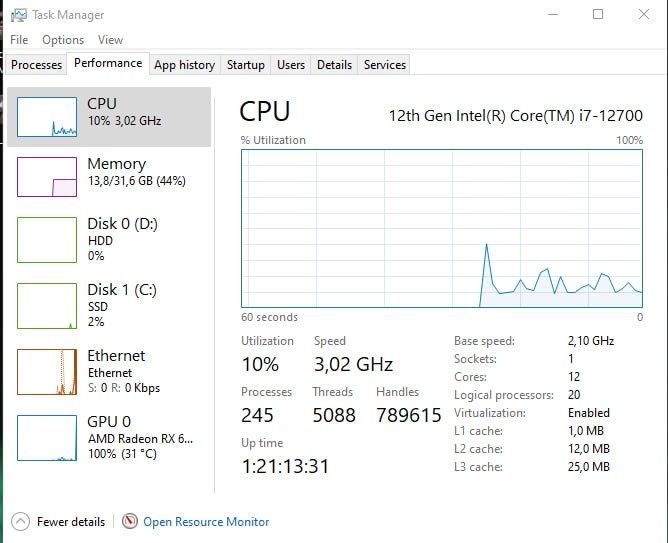This screenshot has width=668, height=543.
Task: Click the CPU utilization graph area
Action: pos(442,228)
